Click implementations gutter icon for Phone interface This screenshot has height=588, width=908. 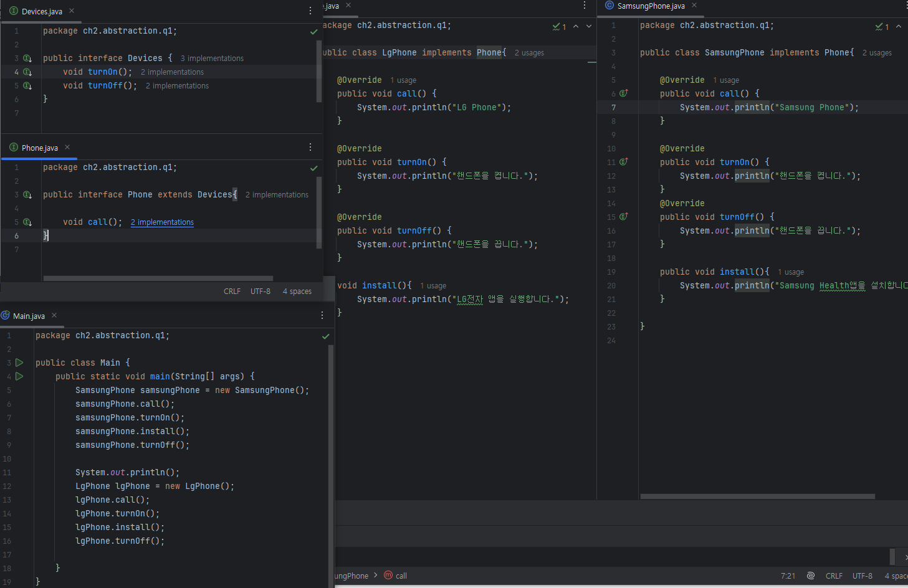(27, 195)
